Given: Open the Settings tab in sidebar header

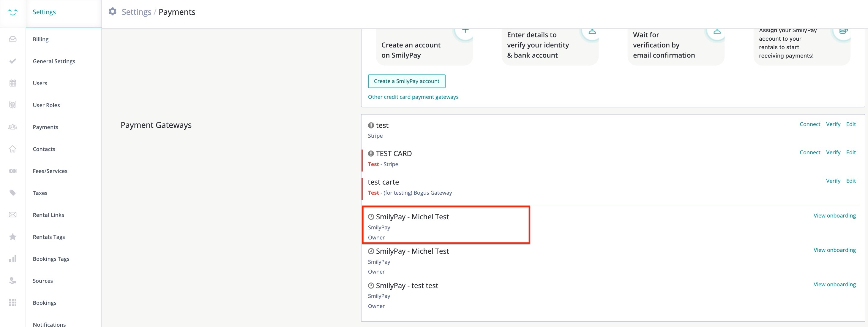Looking at the screenshot, I should click(44, 12).
